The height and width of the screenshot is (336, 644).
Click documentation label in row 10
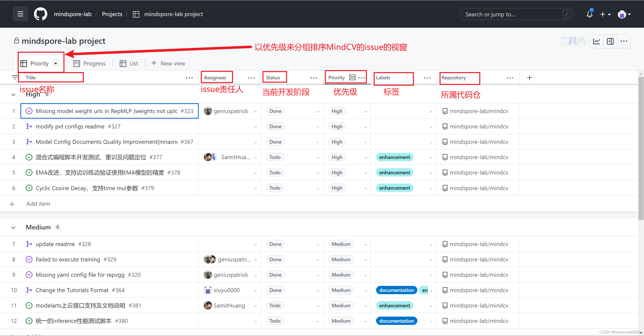coord(396,290)
